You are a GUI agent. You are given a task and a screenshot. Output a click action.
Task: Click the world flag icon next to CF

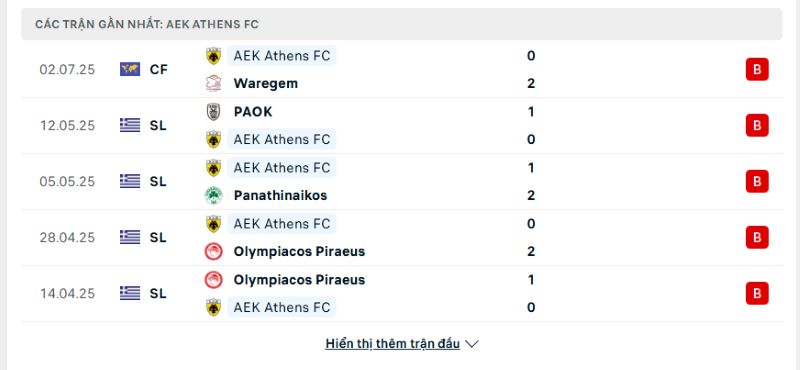click(x=130, y=69)
